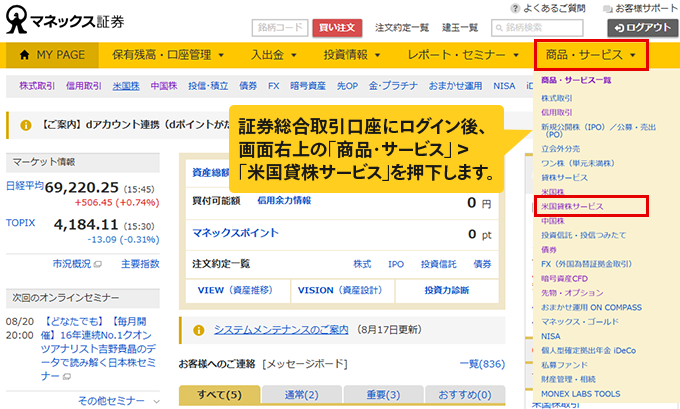
Task: Open システムメンテナンスのご案内 link
Action: point(281,330)
